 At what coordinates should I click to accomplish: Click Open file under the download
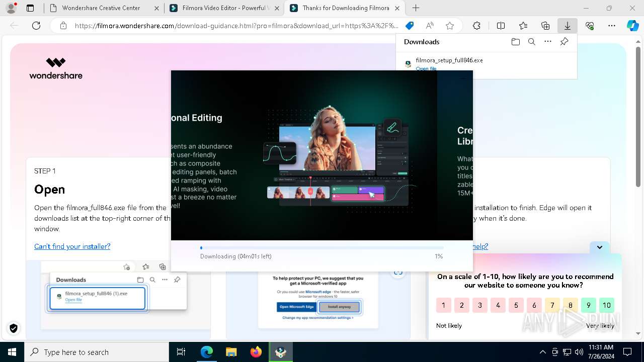coord(426,68)
